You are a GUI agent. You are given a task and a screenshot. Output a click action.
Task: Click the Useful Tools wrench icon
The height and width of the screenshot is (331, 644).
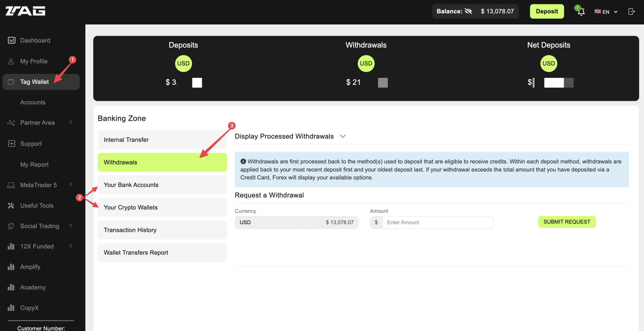(11, 205)
